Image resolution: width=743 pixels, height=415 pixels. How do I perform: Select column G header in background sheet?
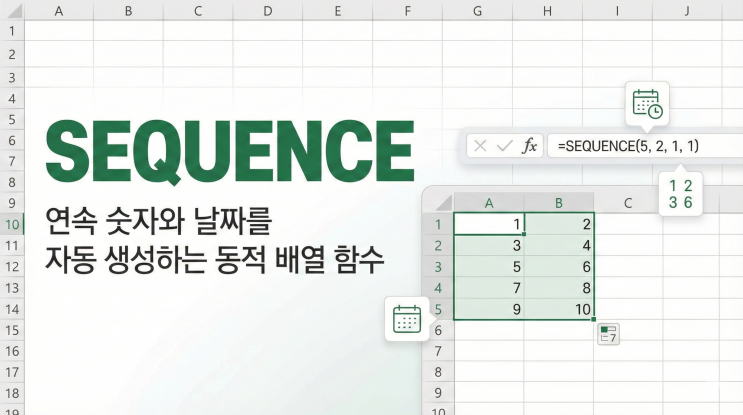pyautogui.click(x=477, y=10)
